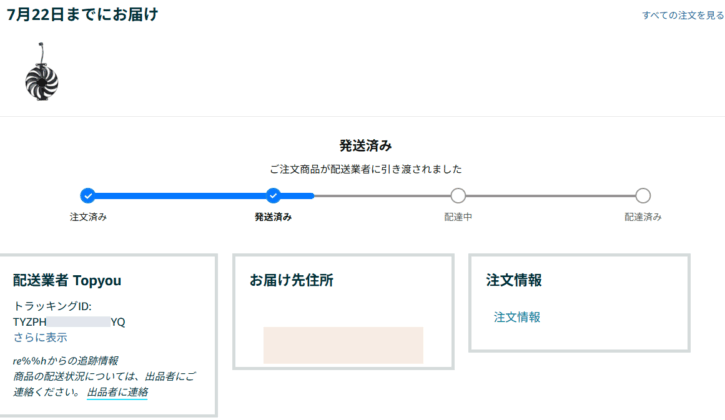Contact the seller via 出品者に連絡
Image resolution: width=725 pixels, height=420 pixels.
tap(117, 392)
